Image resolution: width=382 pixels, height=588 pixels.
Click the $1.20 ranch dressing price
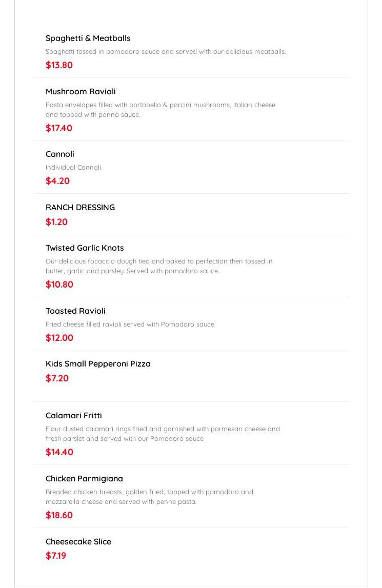(x=56, y=222)
